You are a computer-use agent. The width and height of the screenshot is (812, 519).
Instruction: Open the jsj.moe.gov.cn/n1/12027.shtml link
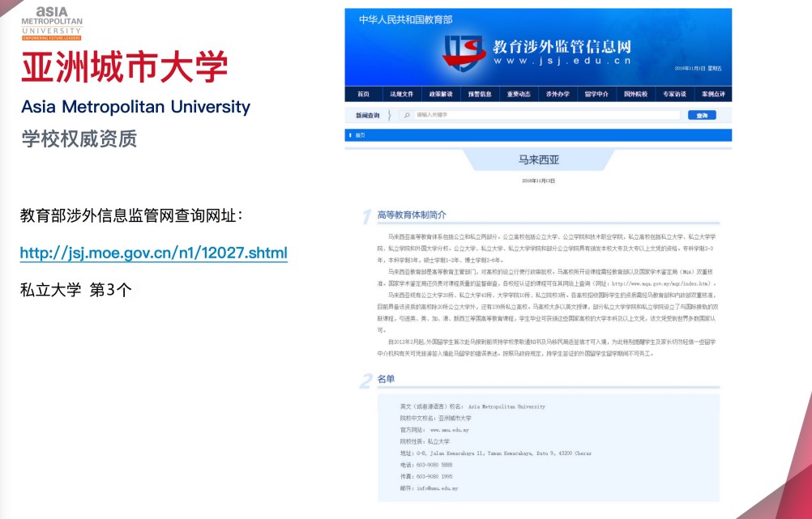tap(154, 253)
